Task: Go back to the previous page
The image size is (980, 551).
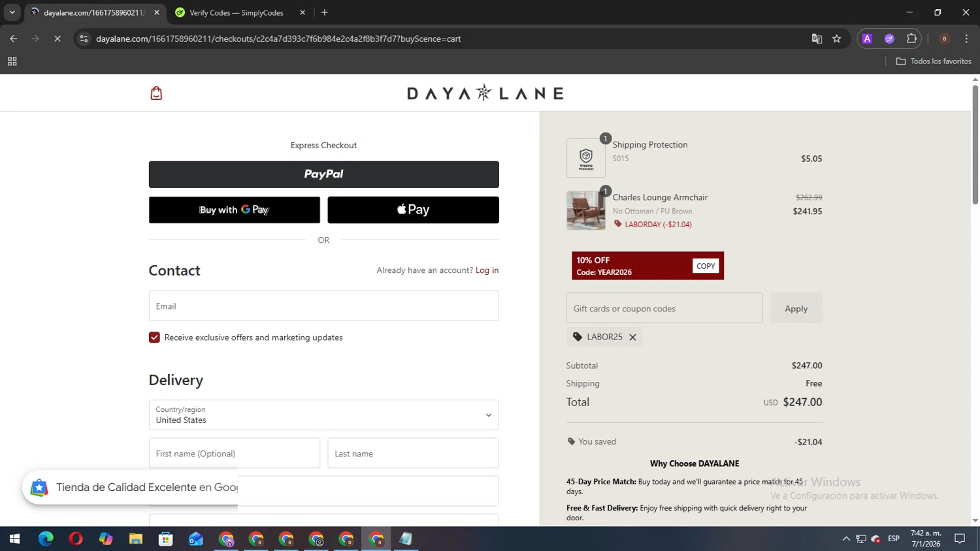Action: pos(14,39)
